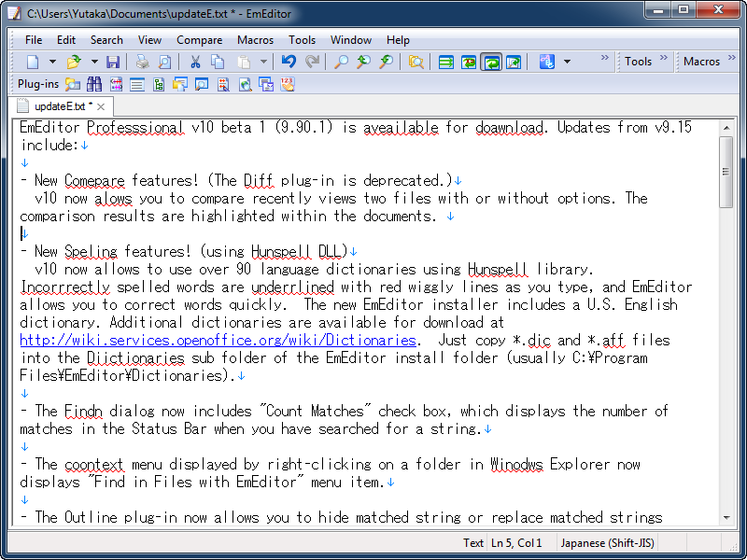Open the Web Preview globe plug-in icon

pos(245,84)
